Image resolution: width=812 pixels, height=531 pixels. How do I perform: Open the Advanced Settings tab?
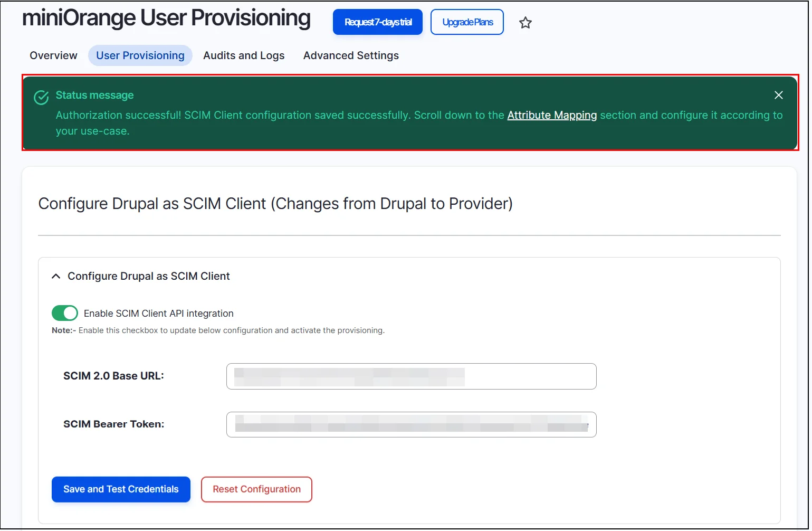(351, 55)
